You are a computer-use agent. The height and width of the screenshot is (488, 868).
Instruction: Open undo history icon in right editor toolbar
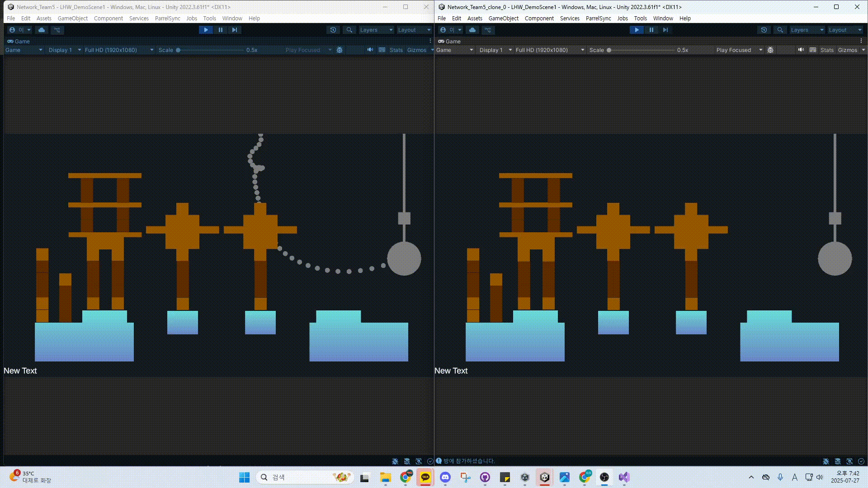764,30
